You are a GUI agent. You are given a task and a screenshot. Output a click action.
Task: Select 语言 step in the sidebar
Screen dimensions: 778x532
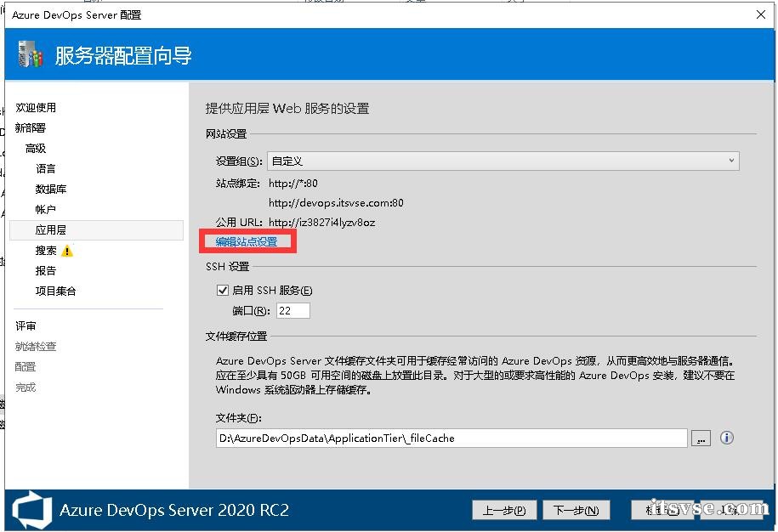(46, 168)
